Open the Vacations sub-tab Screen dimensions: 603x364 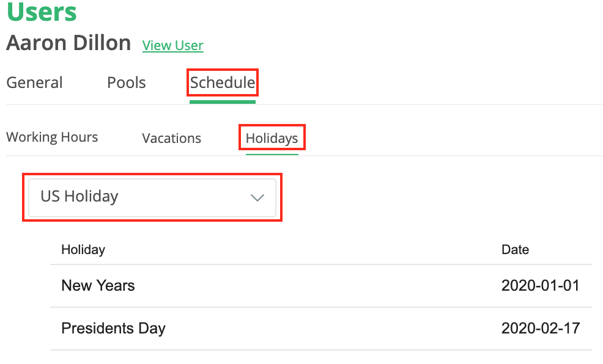tap(171, 138)
